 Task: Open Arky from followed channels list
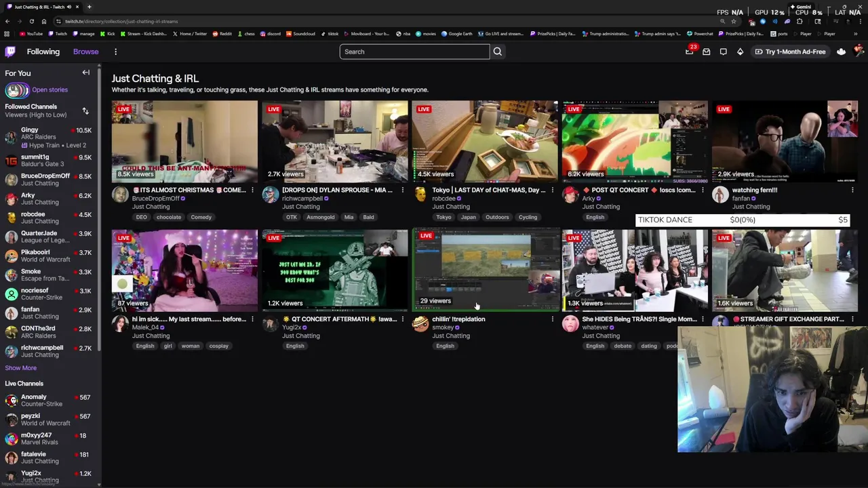[x=49, y=198]
